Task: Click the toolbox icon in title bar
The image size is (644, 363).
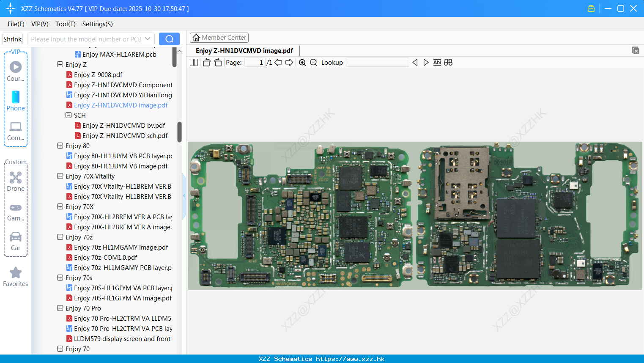Action: click(591, 8)
